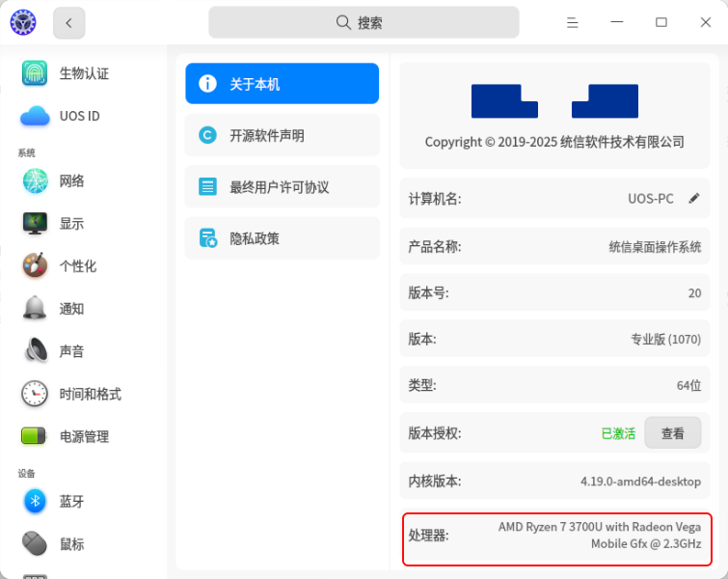This screenshot has width=728, height=579.
Task: Close the Control Center window
Action: [x=706, y=22]
